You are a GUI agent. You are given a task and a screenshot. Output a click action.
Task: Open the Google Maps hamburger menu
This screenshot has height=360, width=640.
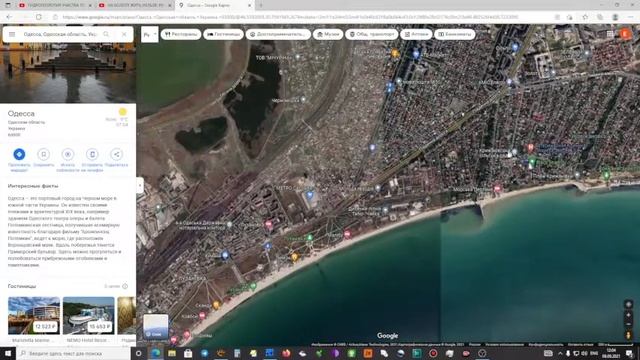coord(12,34)
